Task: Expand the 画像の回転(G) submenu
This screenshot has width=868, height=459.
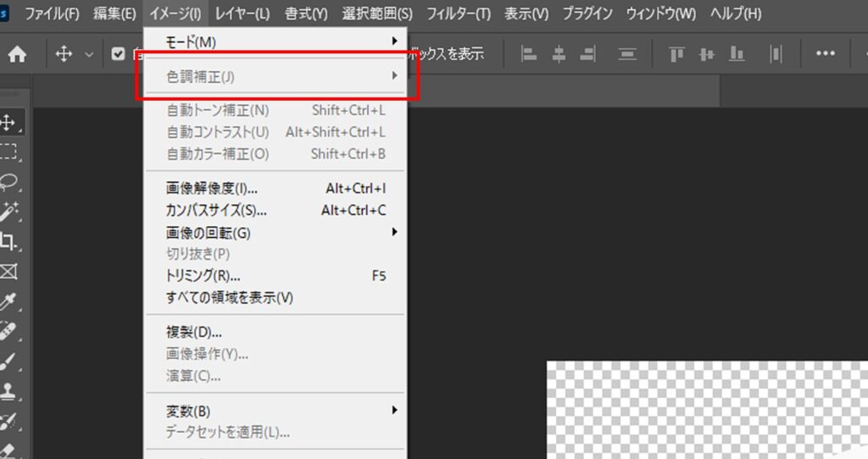Action: (x=275, y=232)
